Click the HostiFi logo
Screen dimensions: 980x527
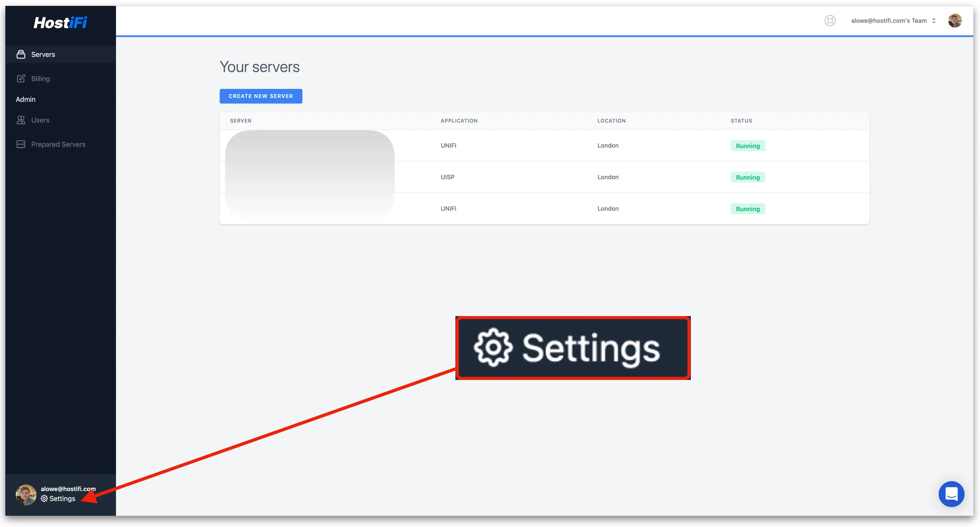pyautogui.click(x=60, y=23)
